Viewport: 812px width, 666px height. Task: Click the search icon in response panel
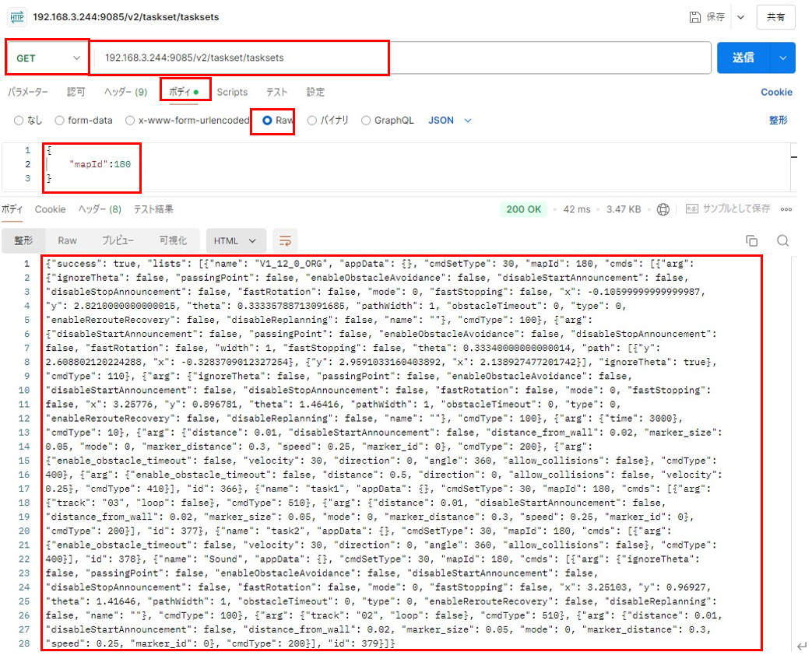[782, 241]
